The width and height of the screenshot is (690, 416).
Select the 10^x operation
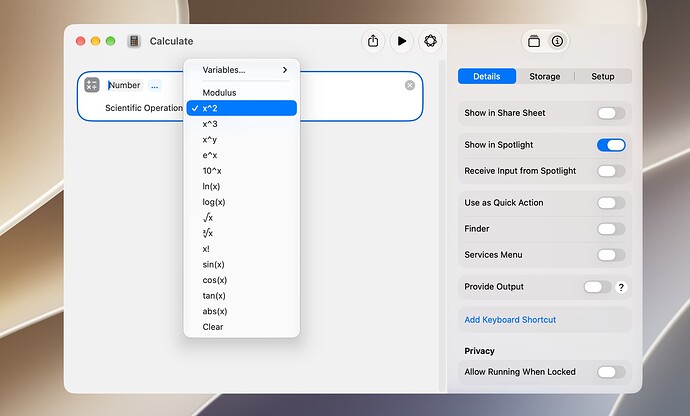click(242, 171)
